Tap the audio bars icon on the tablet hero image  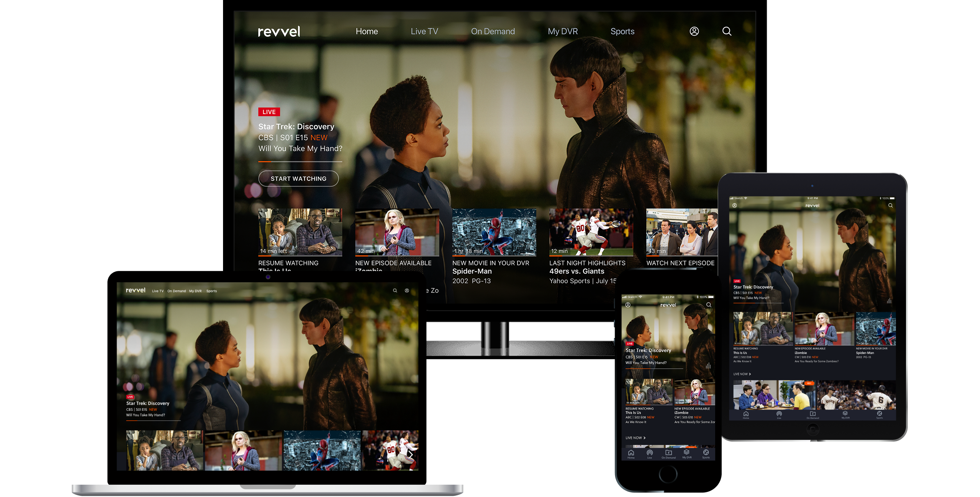coord(889,301)
